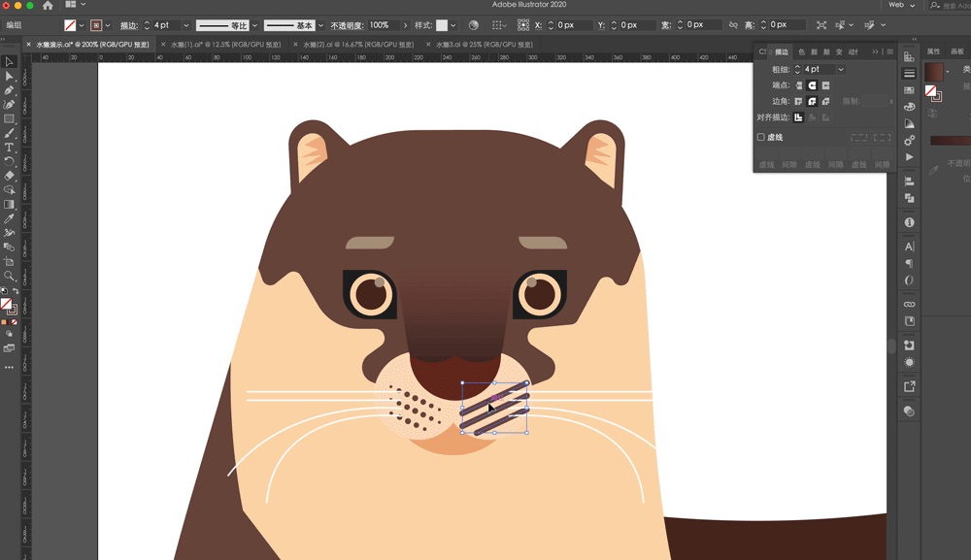Open the 粗细 weight dropdown in the Stroke panel

point(840,69)
